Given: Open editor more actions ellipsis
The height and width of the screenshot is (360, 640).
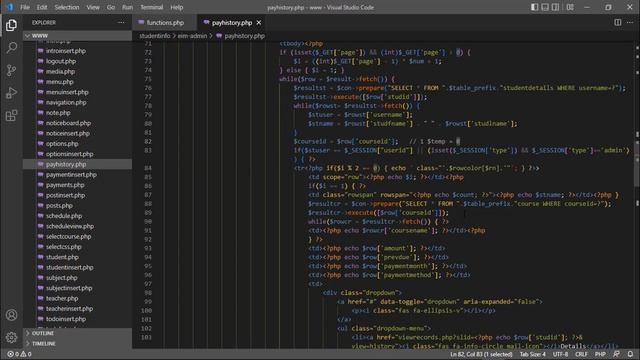Looking at the screenshot, I should (630, 22).
